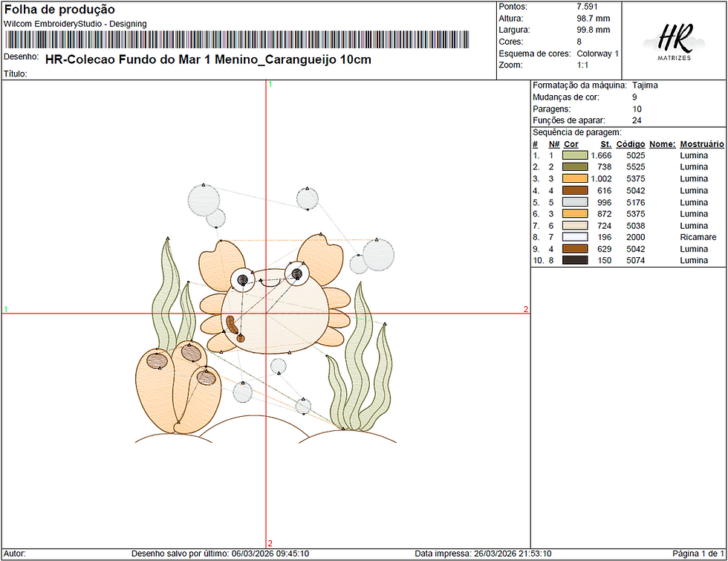Select color swatch for stop 2 code 5525
The height and width of the screenshot is (561, 728).
(575, 167)
